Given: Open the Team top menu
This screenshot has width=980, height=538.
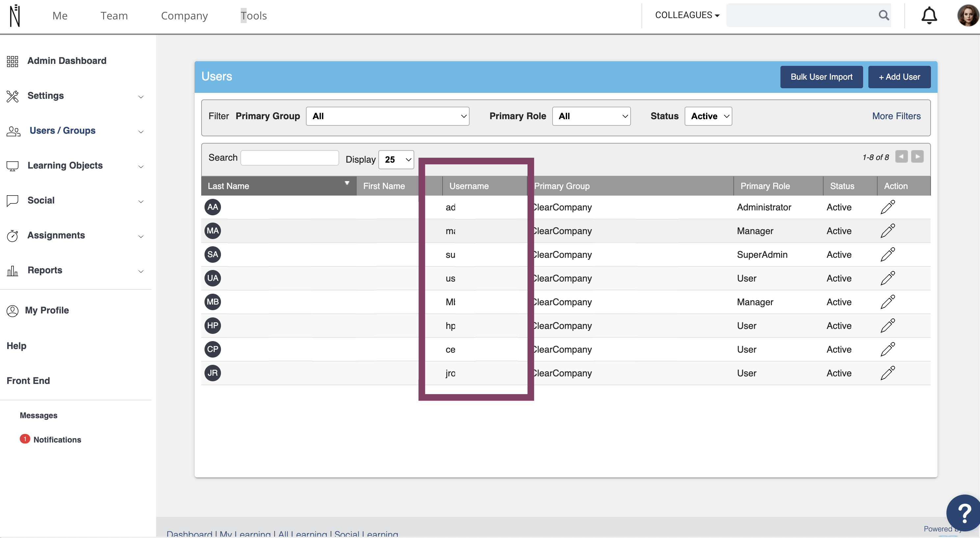Looking at the screenshot, I should pos(114,15).
